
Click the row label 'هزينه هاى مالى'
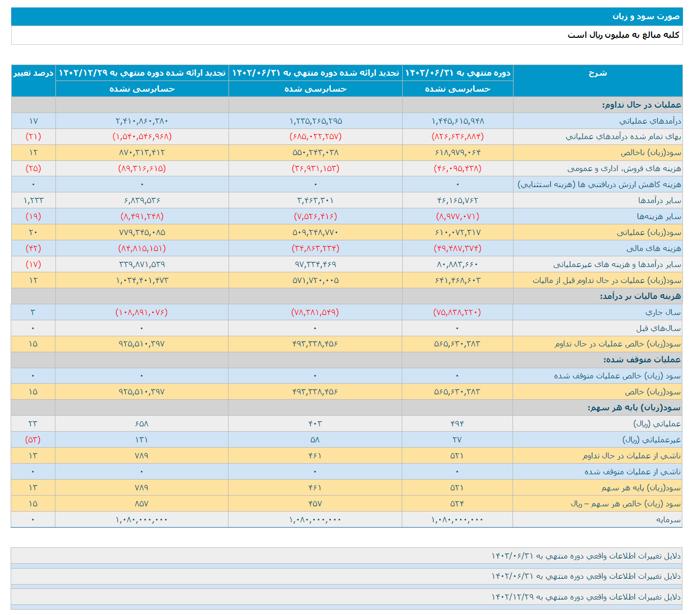pos(654,249)
